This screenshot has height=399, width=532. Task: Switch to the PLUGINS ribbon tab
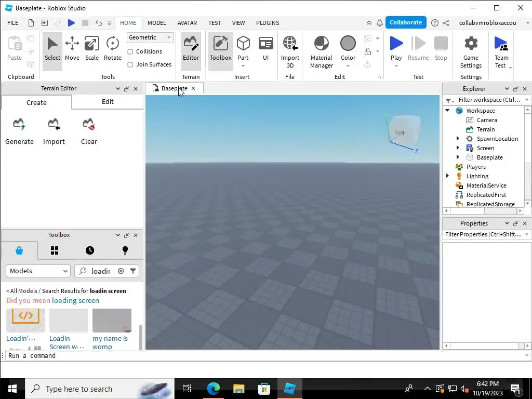pos(268,23)
